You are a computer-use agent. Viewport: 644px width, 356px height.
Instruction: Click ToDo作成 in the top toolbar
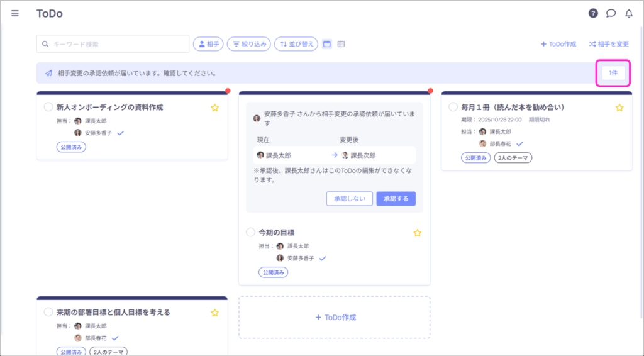pyautogui.click(x=558, y=44)
